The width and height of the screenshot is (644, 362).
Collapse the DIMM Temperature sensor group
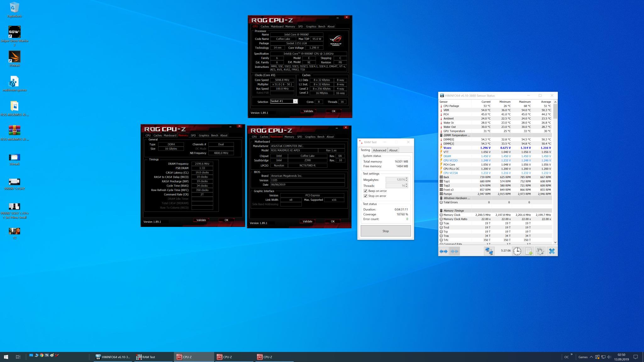click(x=441, y=135)
